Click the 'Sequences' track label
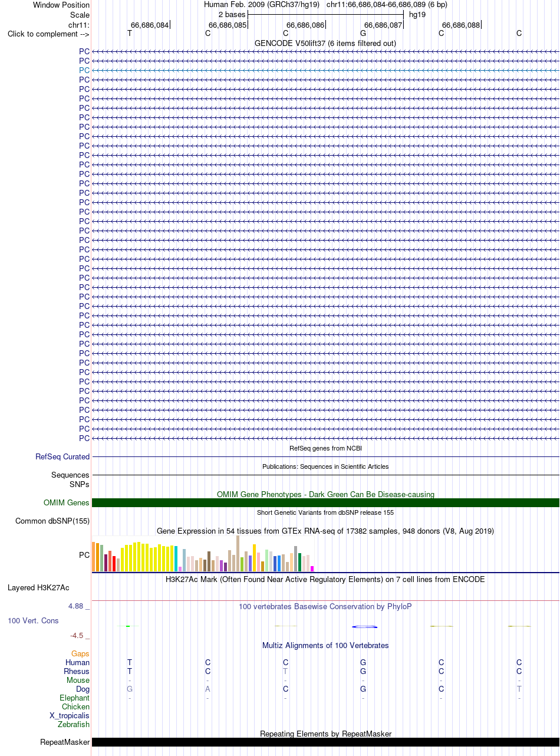The height and width of the screenshot is (756, 560). click(70, 475)
